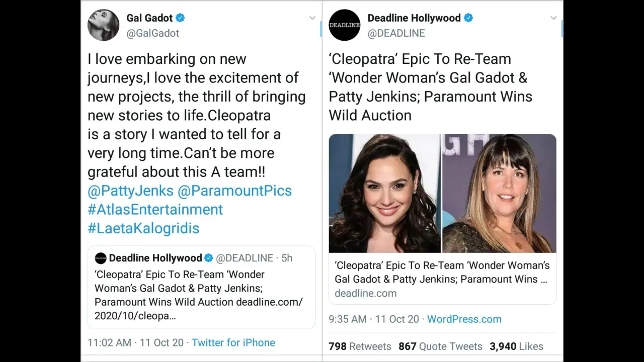View the 867 Quote Tweets list

click(440, 346)
